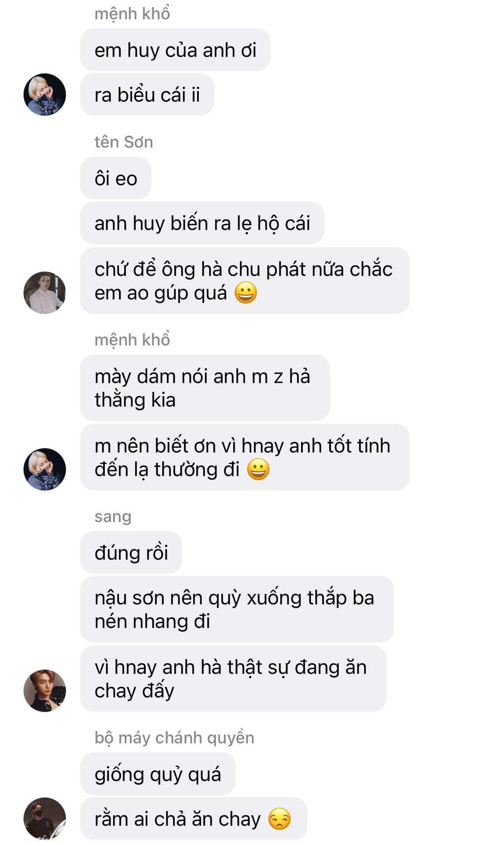
Task: Tap the masked avatar of bộ máy chánh quyền
Action: (44, 819)
